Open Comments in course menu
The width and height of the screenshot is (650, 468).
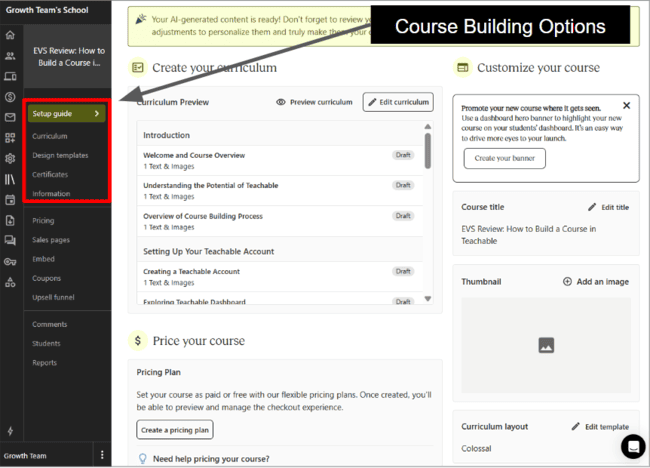(x=50, y=324)
